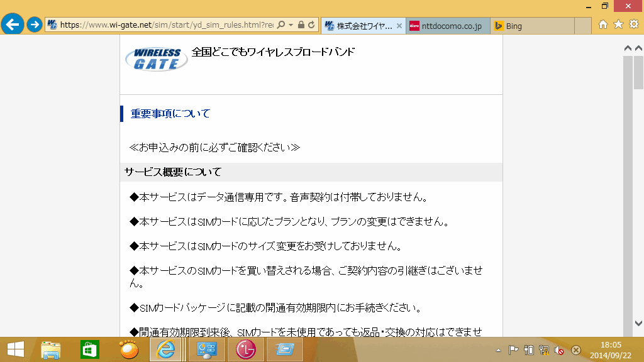
Task: Switch to the Bing tab
Action: pos(531,26)
